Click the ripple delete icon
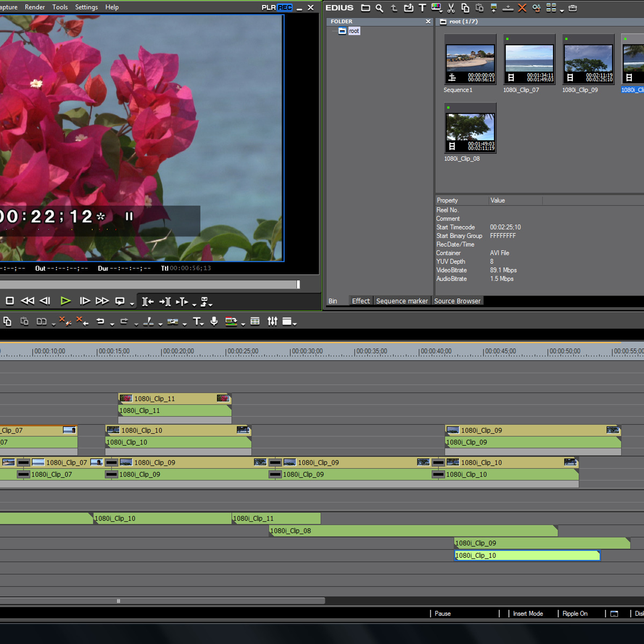The image size is (644, 644). point(82,321)
